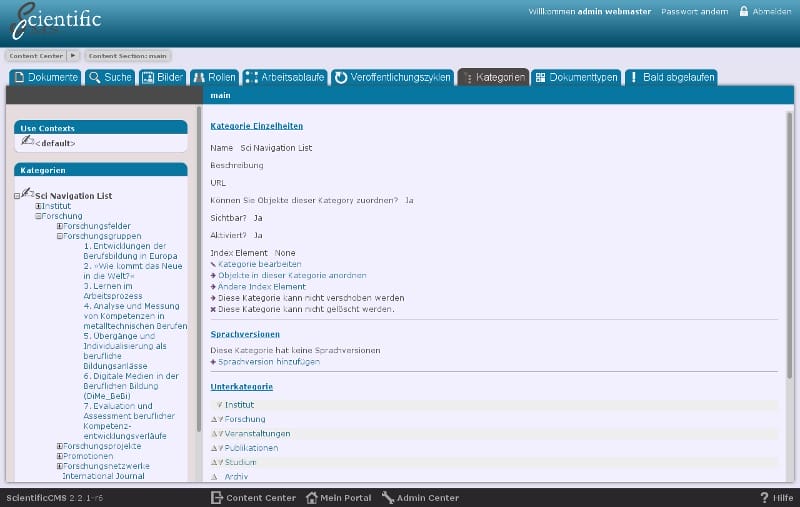Click the Kategorie bearbeiten link
Image resolution: width=800 pixels, height=507 pixels.
(x=259, y=264)
